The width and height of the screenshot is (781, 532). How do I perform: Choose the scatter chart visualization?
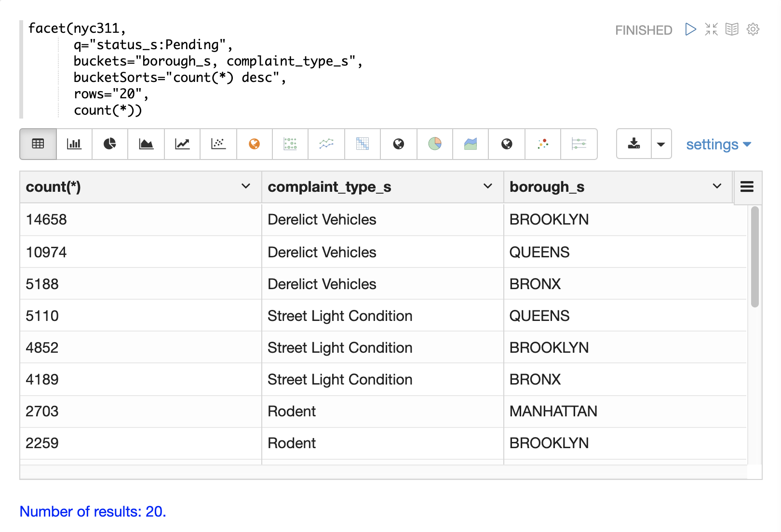tap(218, 144)
